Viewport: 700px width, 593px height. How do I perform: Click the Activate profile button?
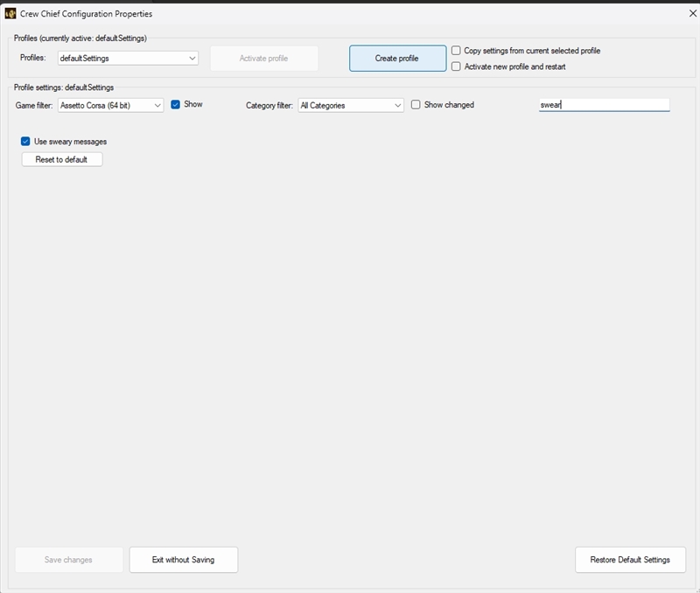(264, 59)
